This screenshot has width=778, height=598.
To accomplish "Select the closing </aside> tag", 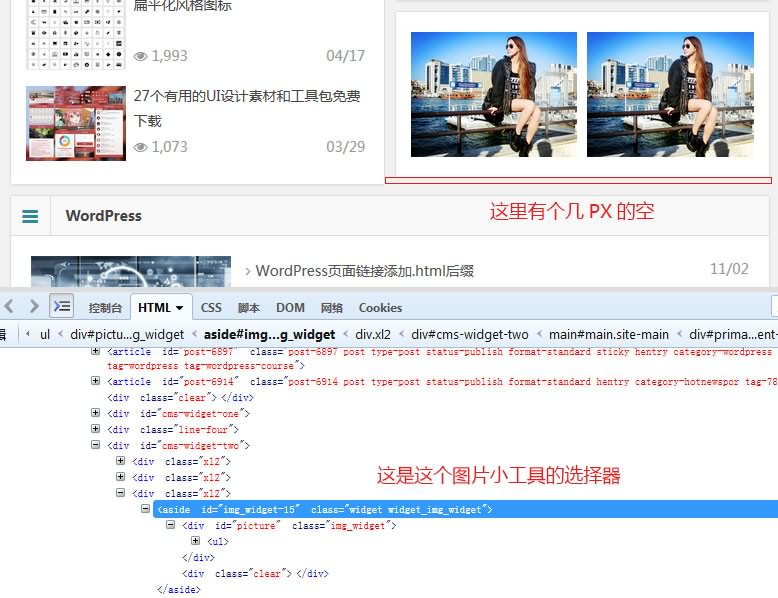I will coord(179,590).
